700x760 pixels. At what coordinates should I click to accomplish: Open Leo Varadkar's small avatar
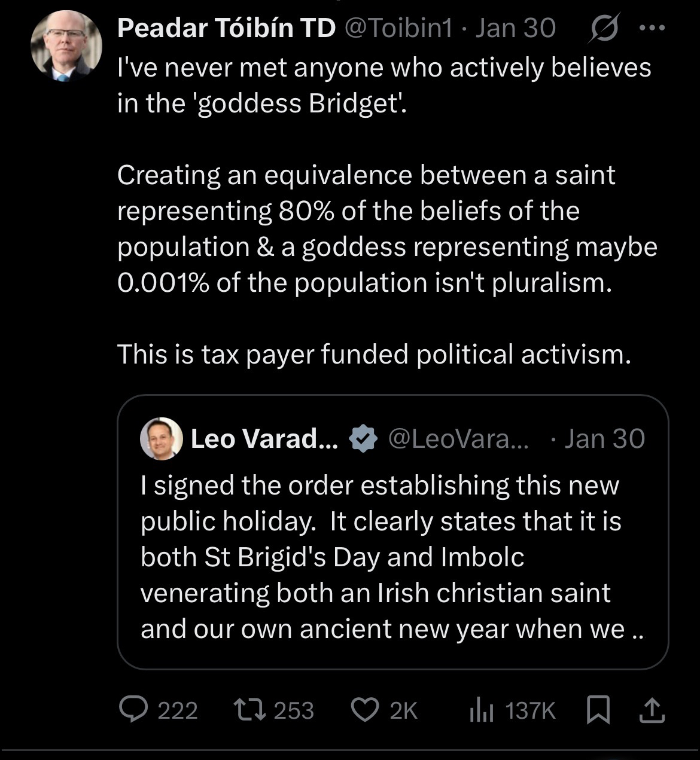(x=161, y=439)
